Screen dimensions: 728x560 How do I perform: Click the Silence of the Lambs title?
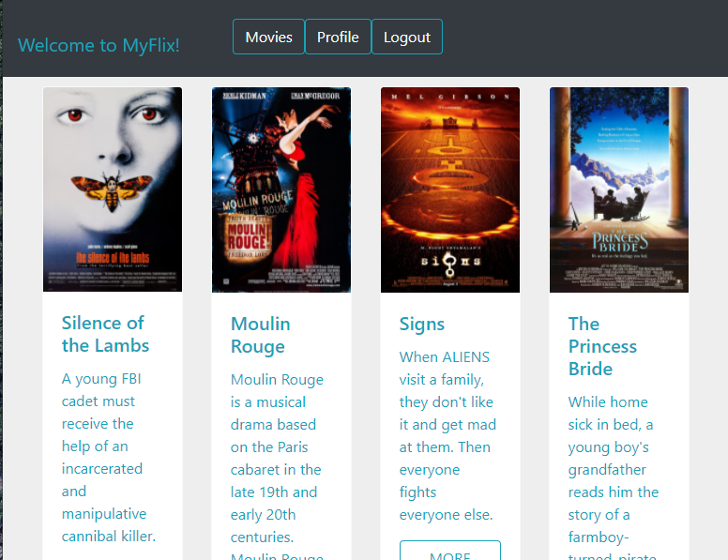coord(105,334)
